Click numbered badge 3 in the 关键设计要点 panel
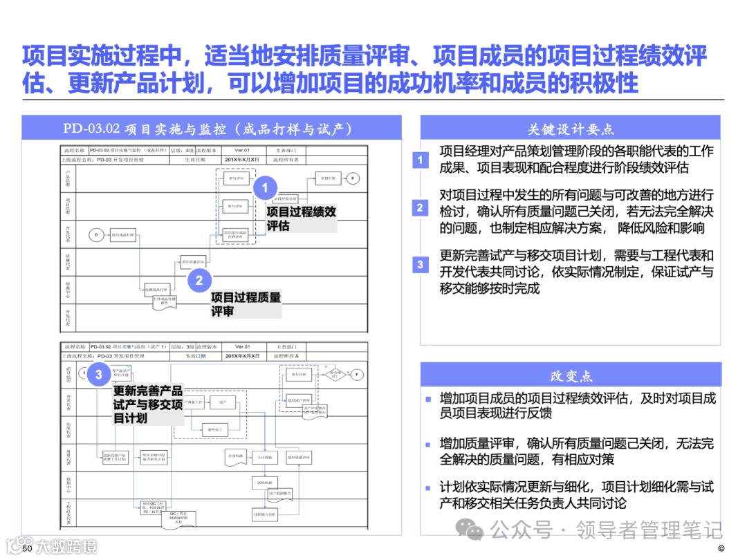The height and width of the screenshot is (560, 747). 419,263
